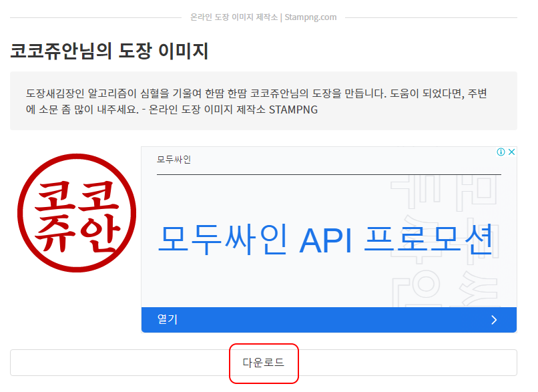Select the heading 코코쥬안님의 도장 이미지

pyautogui.click(x=109, y=51)
